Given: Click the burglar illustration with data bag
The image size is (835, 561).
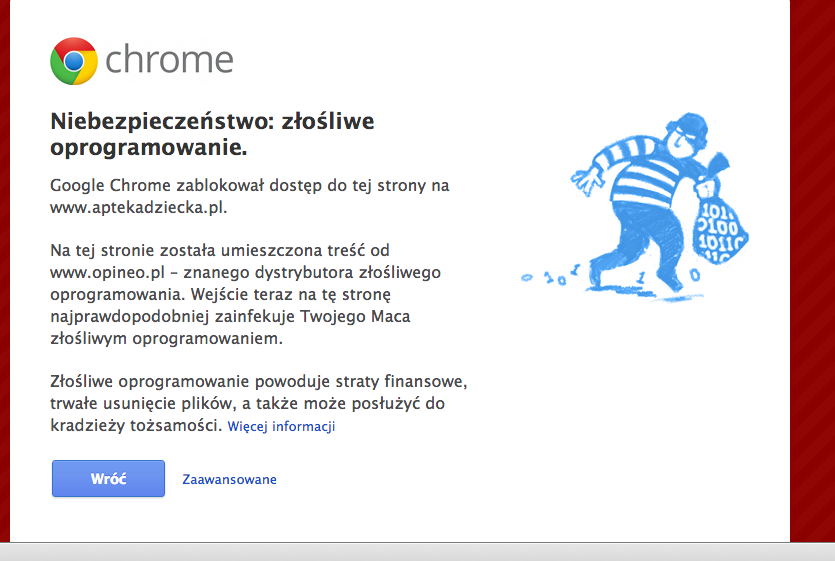Looking at the screenshot, I should pyautogui.click(x=635, y=208).
